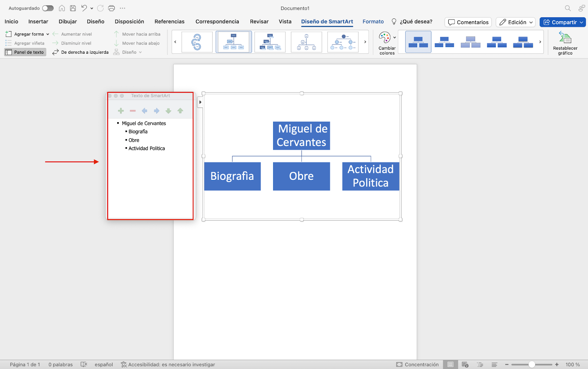588x369 pixels.
Task: Click the share people icon at top right
Action: 581,8
